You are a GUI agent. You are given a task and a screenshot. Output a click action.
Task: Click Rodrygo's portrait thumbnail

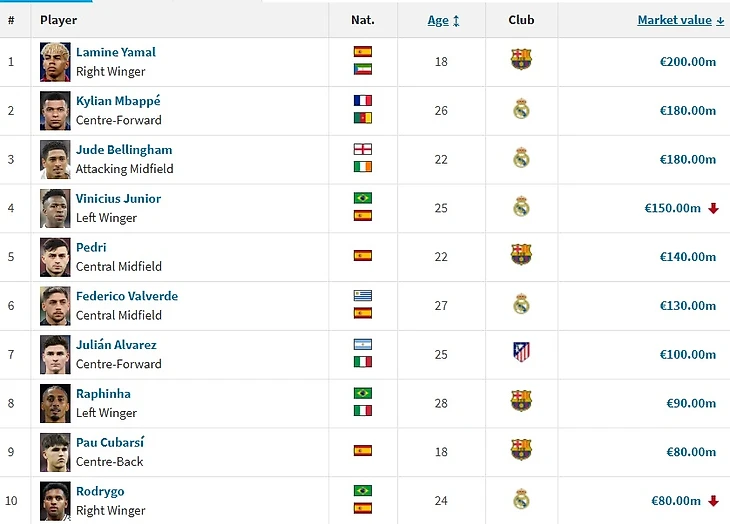[x=55, y=500]
